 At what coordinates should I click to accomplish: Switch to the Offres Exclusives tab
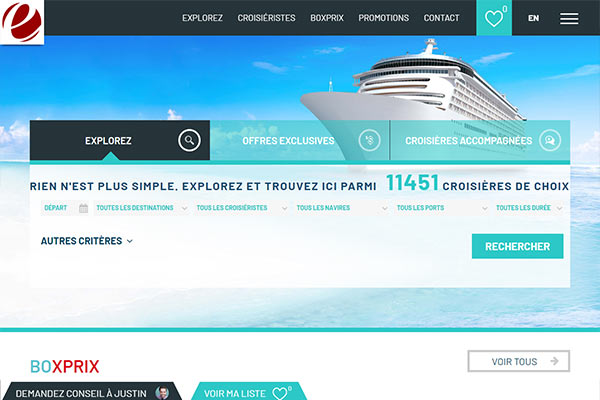(300, 140)
